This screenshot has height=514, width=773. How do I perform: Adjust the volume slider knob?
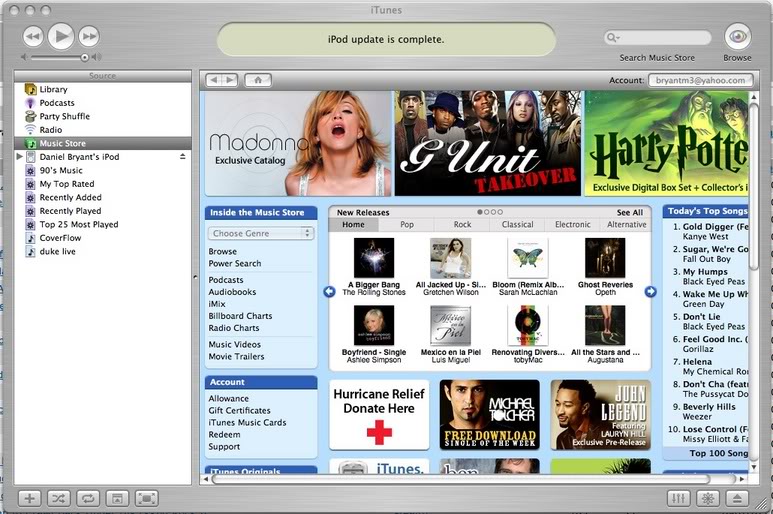point(85,58)
